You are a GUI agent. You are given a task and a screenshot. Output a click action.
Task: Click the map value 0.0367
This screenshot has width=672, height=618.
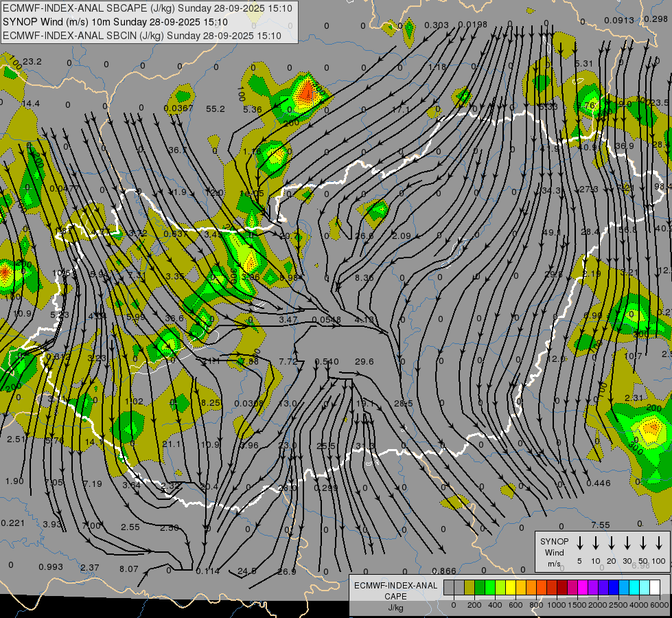178,108
